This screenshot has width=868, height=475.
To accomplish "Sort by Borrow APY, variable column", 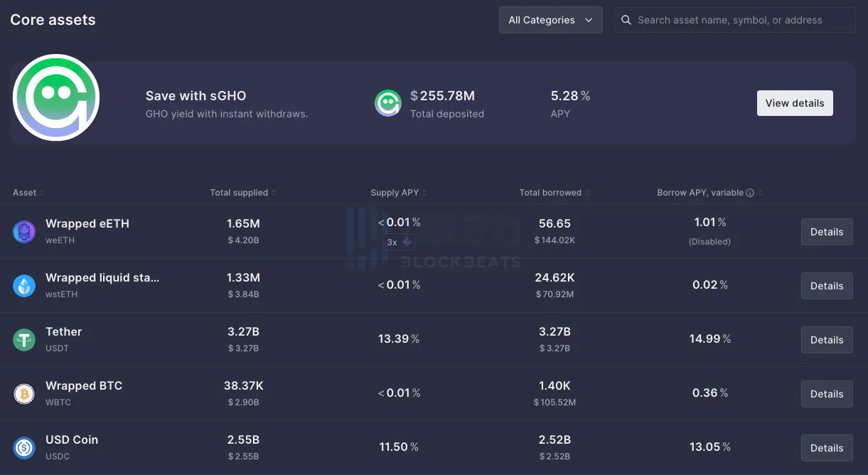I will (709, 193).
